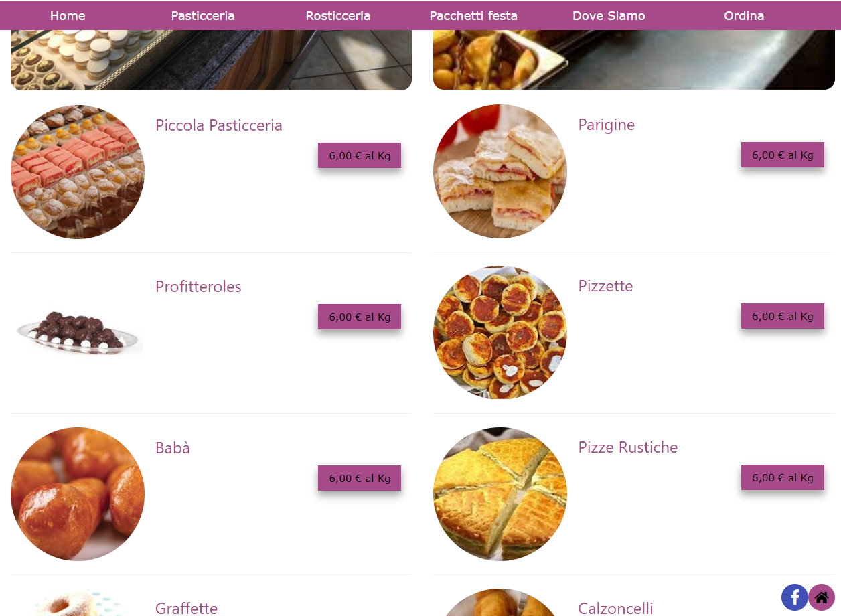Click the Pizze Rustiche price button
The image size is (841, 616).
pyautogui.click(x=783, y=477)
